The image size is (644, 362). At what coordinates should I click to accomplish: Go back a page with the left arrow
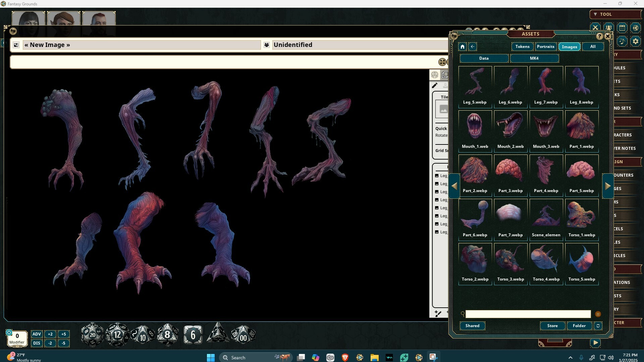(454, 186)
